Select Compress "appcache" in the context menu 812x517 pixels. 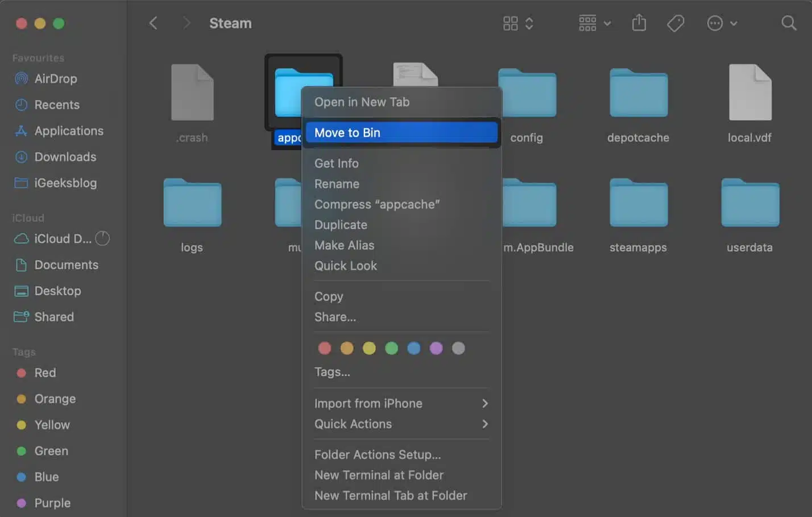[x=377, y=204]
